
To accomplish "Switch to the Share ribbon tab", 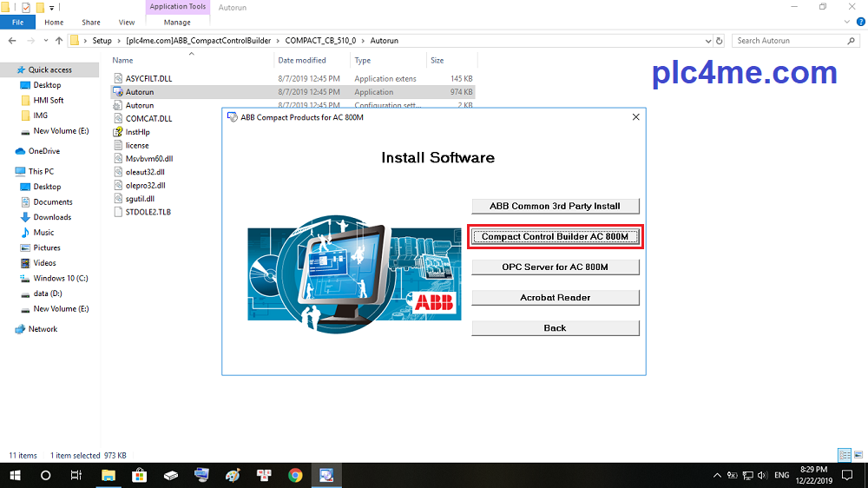I will (91, 23).
